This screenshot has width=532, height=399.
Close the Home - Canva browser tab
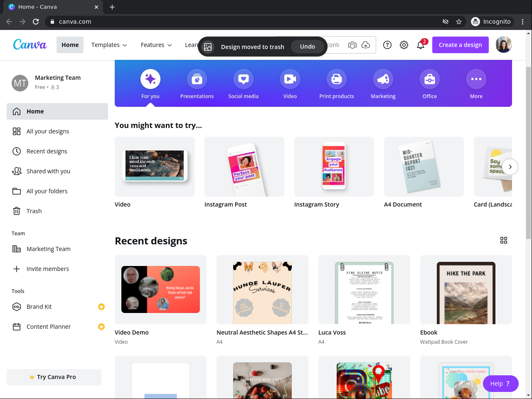96,7
